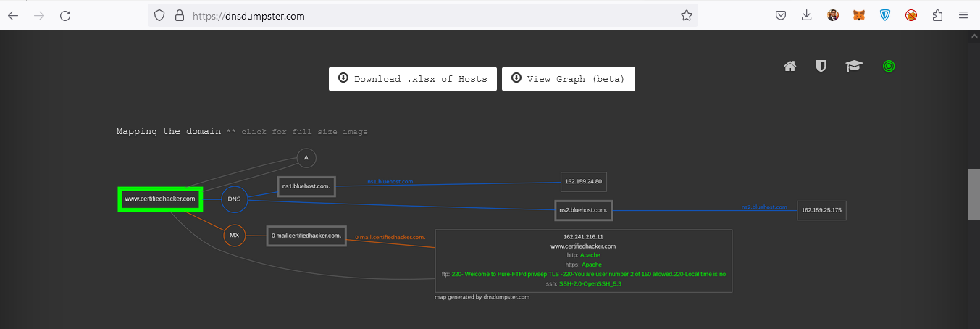Open the graduation cap learning icon
This screenshot has width=980, height=329.
(x=854, y=66)
